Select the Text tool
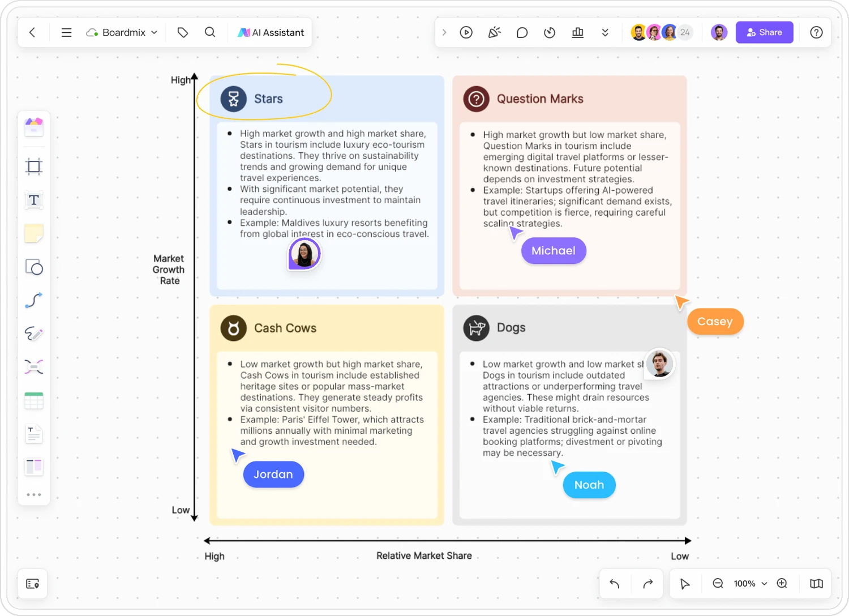This screenshot has width=849, height=616. pos(34,200)
